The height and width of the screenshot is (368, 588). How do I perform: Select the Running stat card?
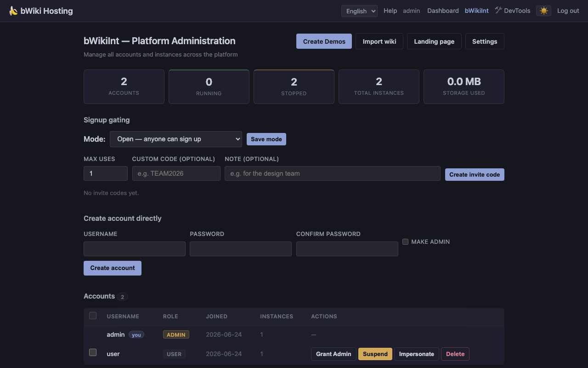(209, 86)
